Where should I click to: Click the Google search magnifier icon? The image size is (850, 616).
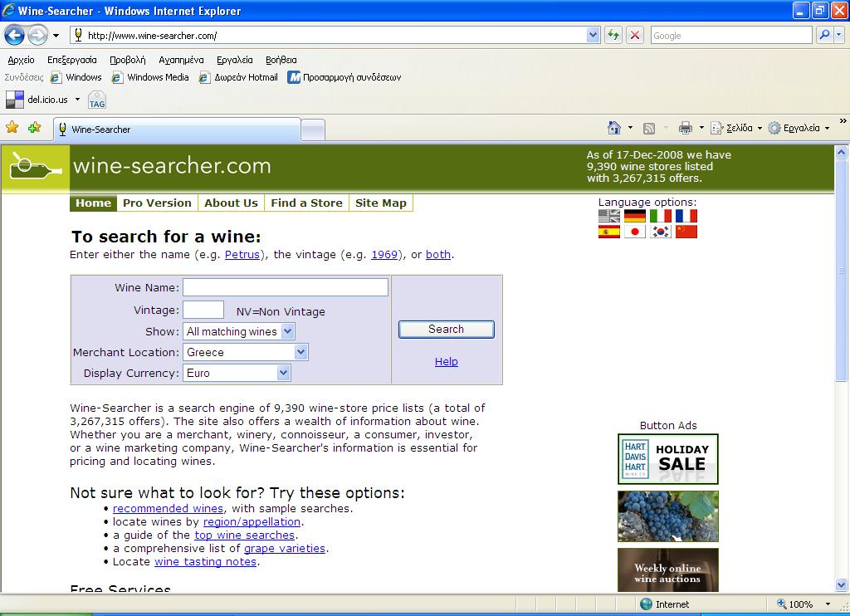(824, 35)
